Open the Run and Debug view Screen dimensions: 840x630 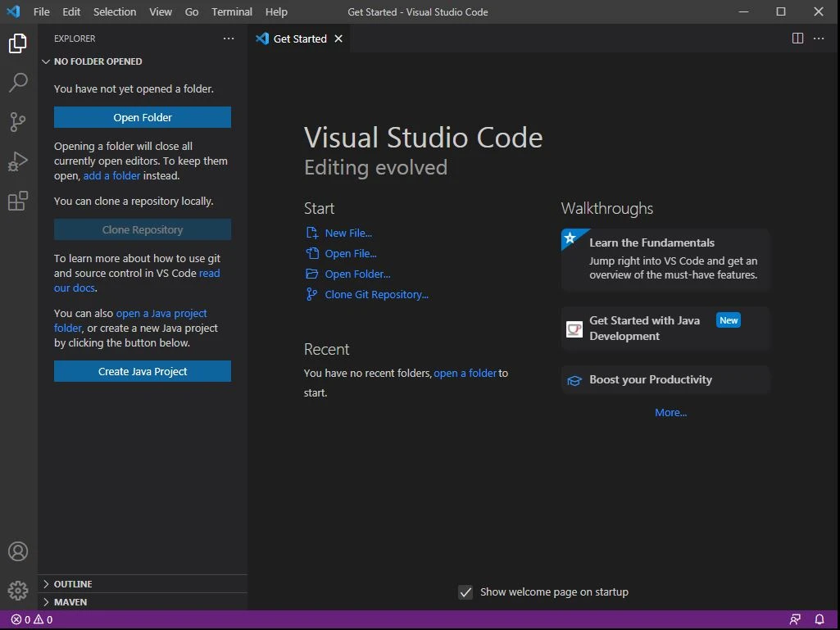click(x=18, y=161)
